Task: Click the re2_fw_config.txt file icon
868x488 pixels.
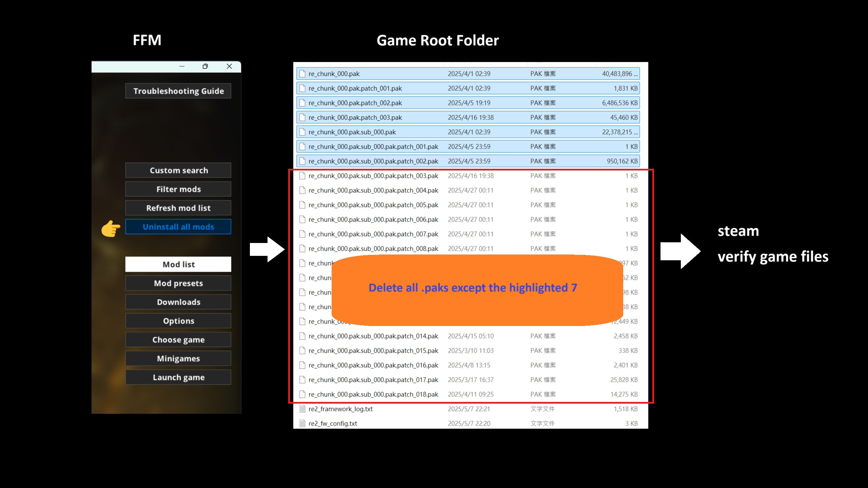Action: pos(302,424)
